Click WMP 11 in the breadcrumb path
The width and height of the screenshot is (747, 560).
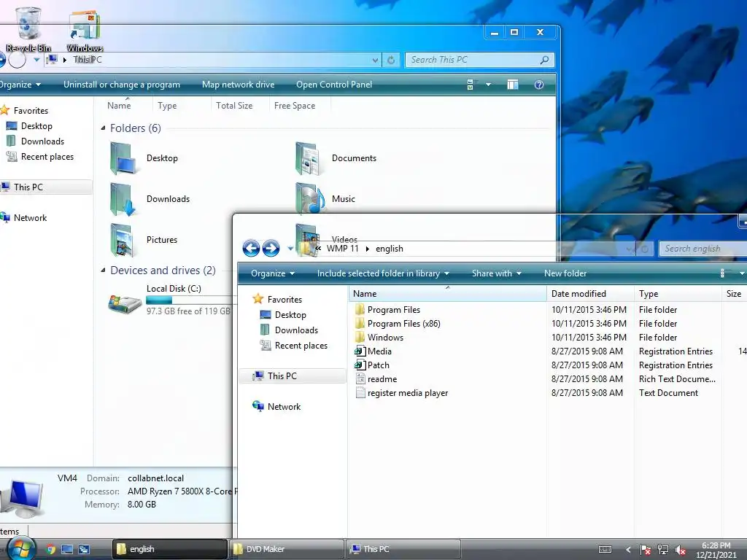click(x=343, y=249)
